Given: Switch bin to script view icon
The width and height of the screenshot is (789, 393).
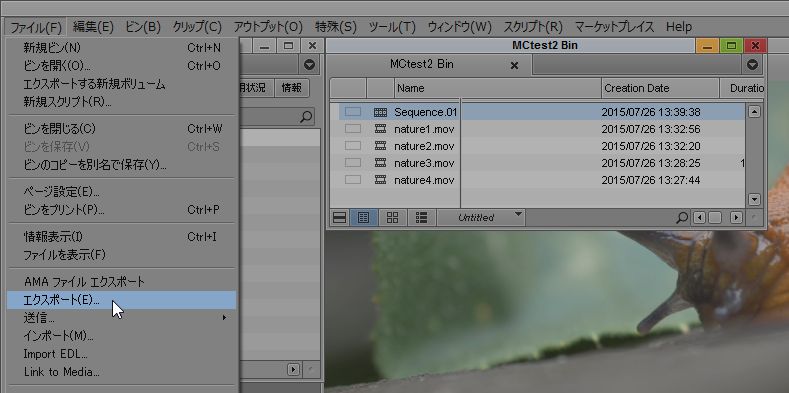Looking at the screenshot, I should (x=422, y=218).
